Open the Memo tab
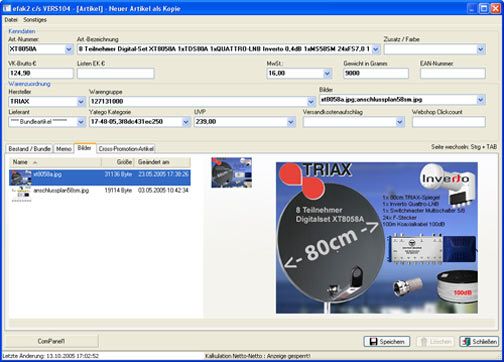This screenshot has width=504, height=362. coord(64,149)
